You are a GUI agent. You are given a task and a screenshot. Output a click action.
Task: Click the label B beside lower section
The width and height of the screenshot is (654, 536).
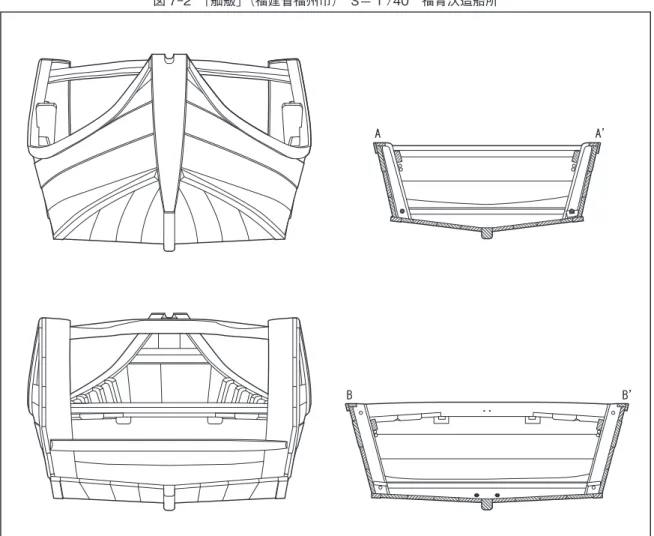(350, 395)
